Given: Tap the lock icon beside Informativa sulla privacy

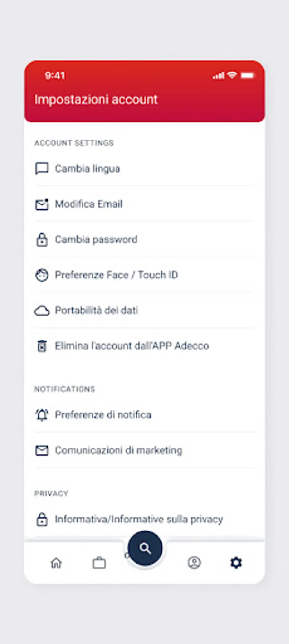Looking at the screenshot, I should [42, 519].
